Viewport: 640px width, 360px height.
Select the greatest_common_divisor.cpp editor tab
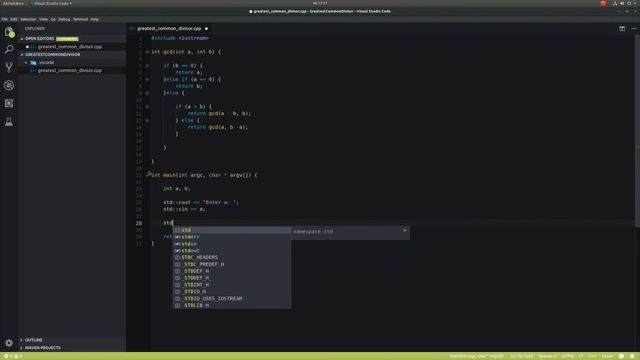169,29
